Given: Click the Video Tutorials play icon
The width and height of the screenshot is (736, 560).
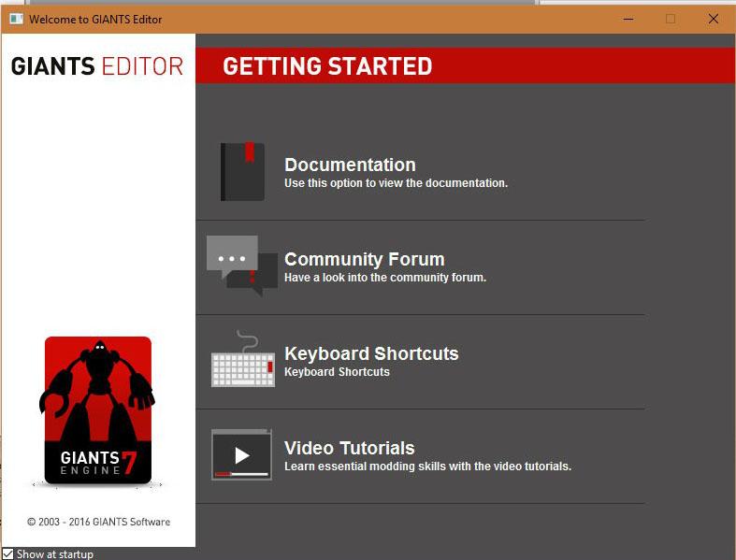Looking at the screenshot, I should [x=242, y=455].
